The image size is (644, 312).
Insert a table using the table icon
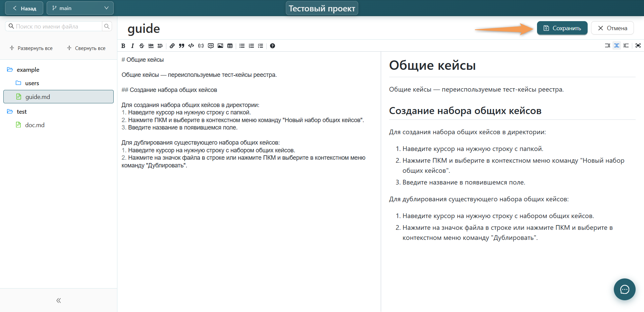[x=230, y=46]
